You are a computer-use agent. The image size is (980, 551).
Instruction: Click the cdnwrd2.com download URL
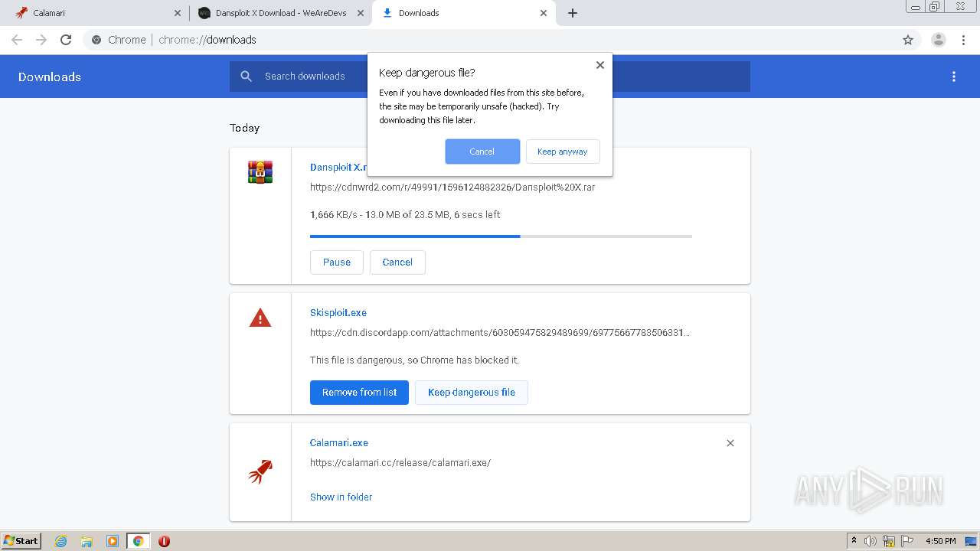[452, 187]
